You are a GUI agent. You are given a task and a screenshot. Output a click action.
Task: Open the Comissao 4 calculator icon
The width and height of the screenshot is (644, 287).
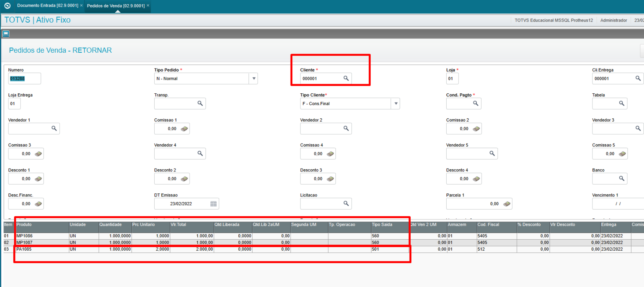(x=330, y=154)
